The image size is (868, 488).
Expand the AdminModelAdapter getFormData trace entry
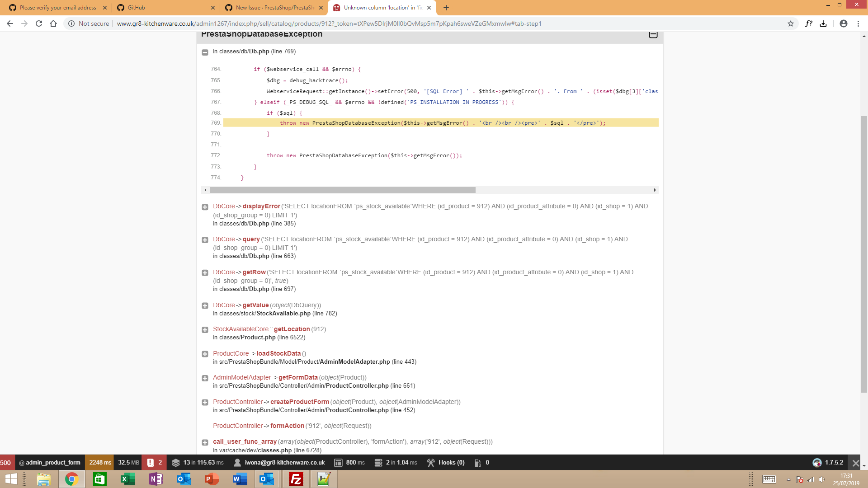click(x=205, y=378)
